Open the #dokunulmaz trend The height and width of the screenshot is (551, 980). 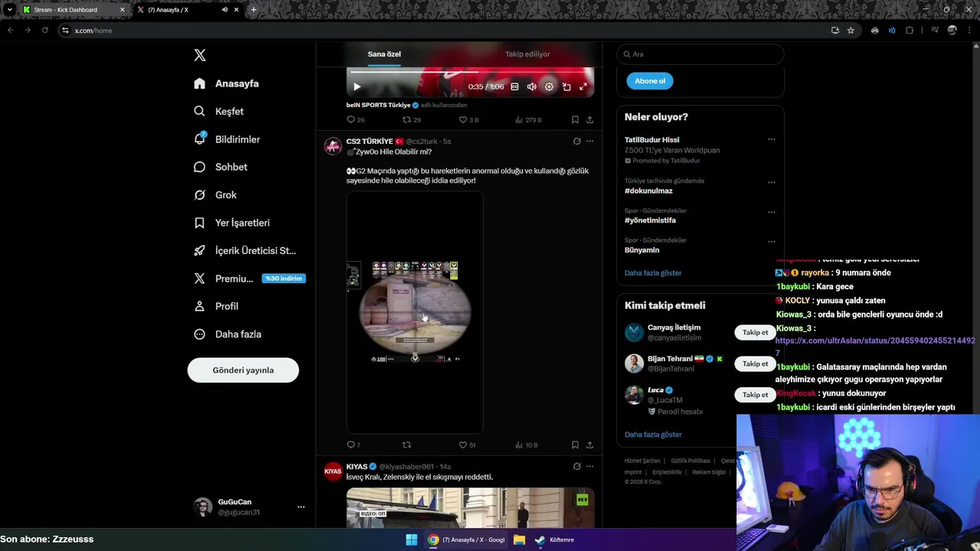648,191
